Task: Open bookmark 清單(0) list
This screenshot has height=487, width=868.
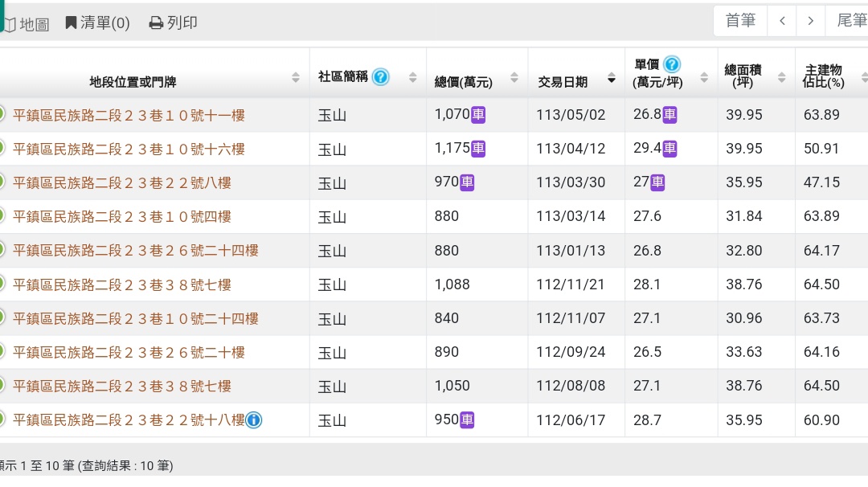Action: pyautogui.click(x=97, y=23)
